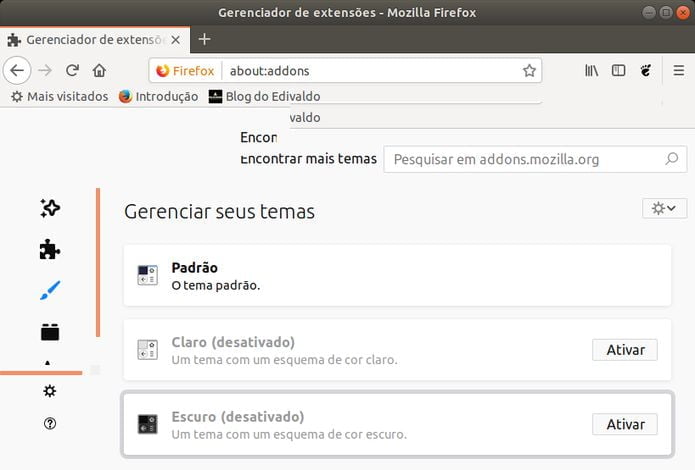
Task: Open the Firefox home page icon
Action: point(99,70)
